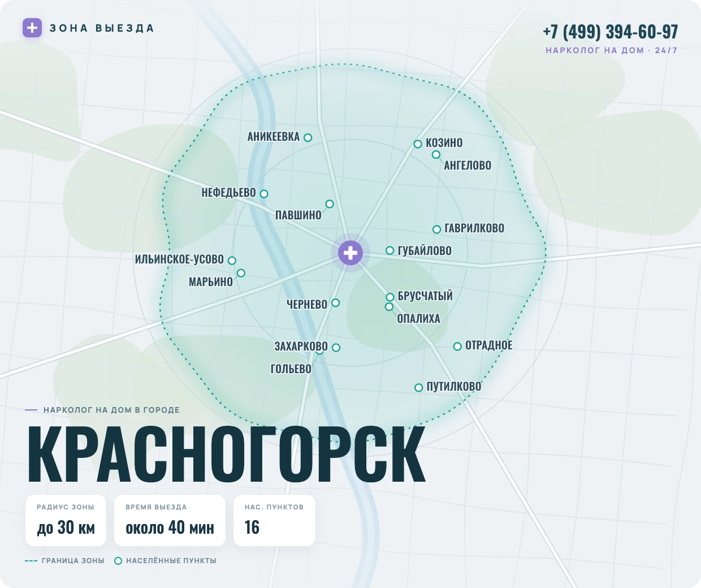
Task: Select the Губайлово map point marker
Action: [x=390, y=250]
